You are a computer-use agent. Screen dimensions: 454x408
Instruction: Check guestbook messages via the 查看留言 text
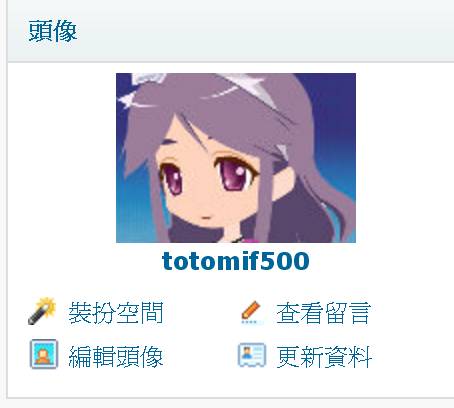[x=324, y=313]
